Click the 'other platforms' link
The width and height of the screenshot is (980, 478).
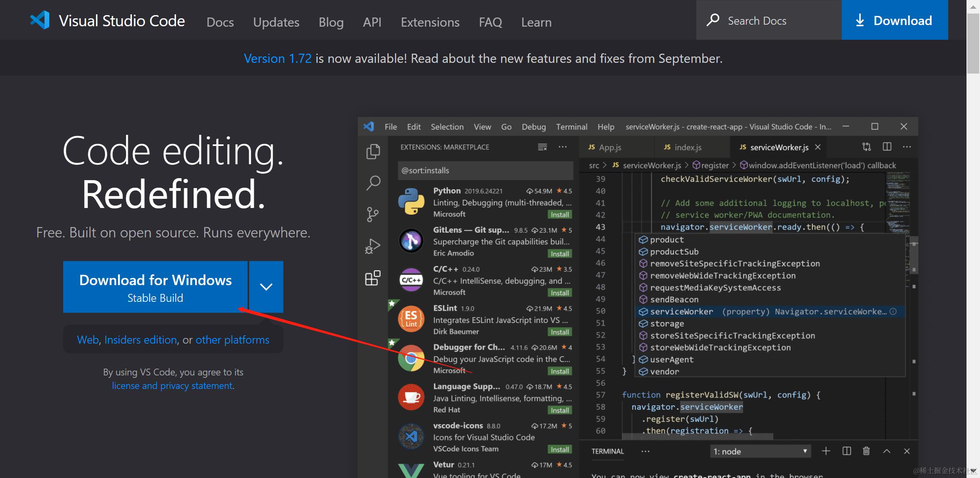coord(232,340)
